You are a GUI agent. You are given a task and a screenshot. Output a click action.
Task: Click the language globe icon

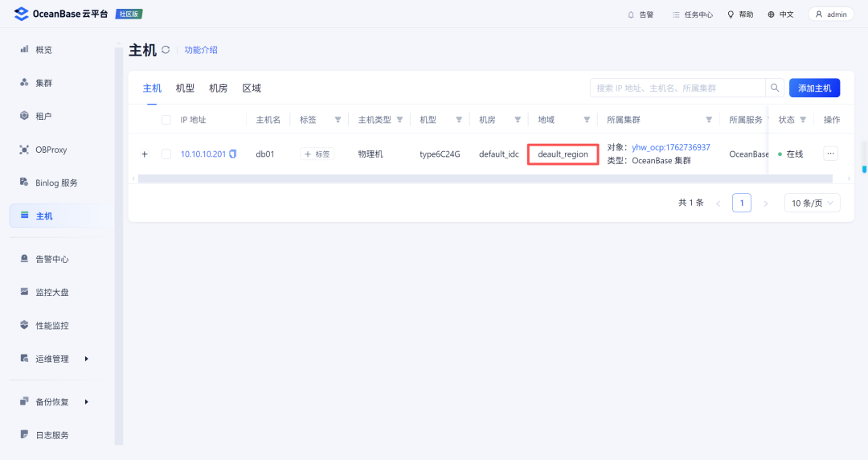point(771,15)
